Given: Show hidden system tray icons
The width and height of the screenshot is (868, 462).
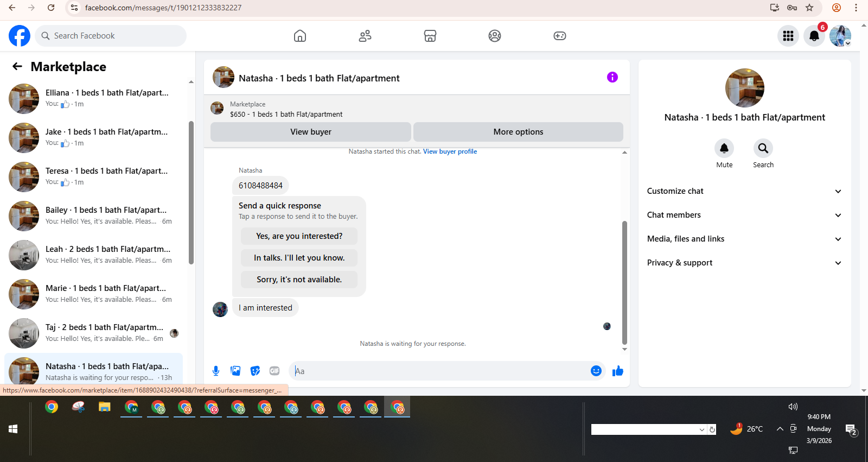Looking at the screenshot, I should click(780, 429).
